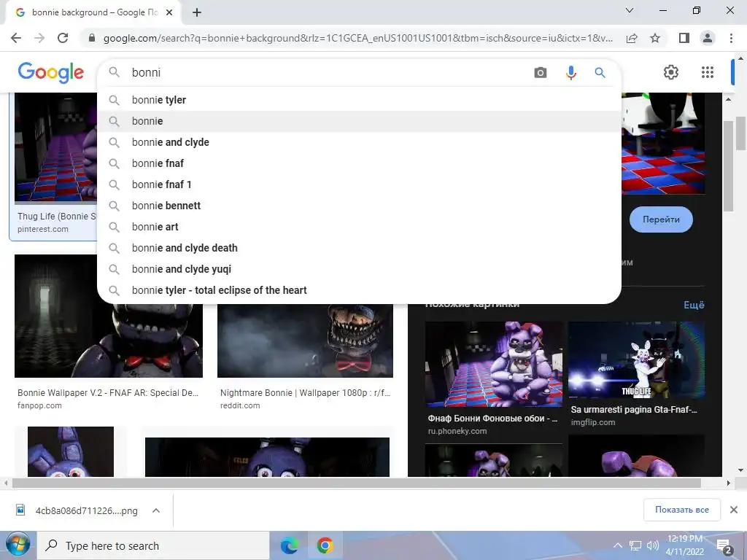Click Показать все downloads button
The image size is (747, 560).
click(682, 510)
